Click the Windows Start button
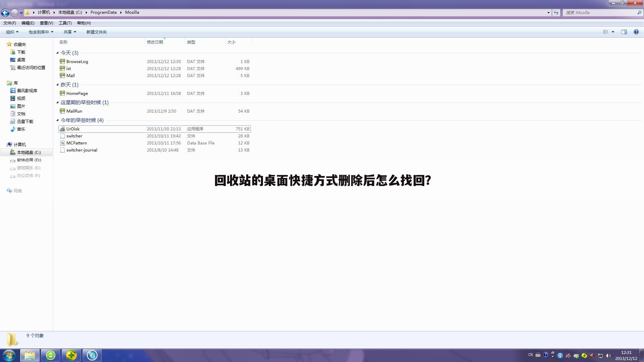Image resolution: width=644 pixels, height=362 pixels. click(x=9, y=355)
